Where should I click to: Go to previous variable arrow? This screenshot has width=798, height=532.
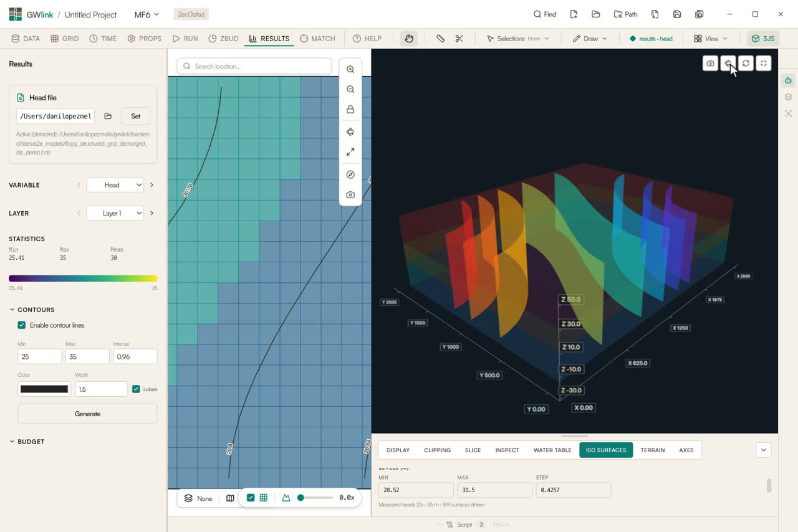pos(79,185)
